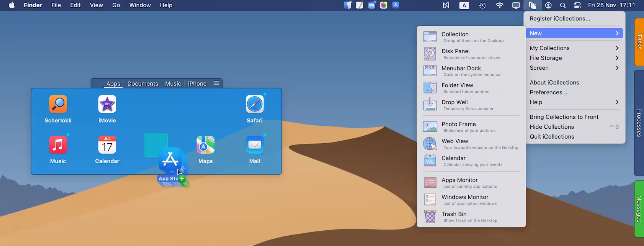Click the Disk Panel icon
Image resolution: width=644 pixels, height=246 pixels.
(430, 54)
